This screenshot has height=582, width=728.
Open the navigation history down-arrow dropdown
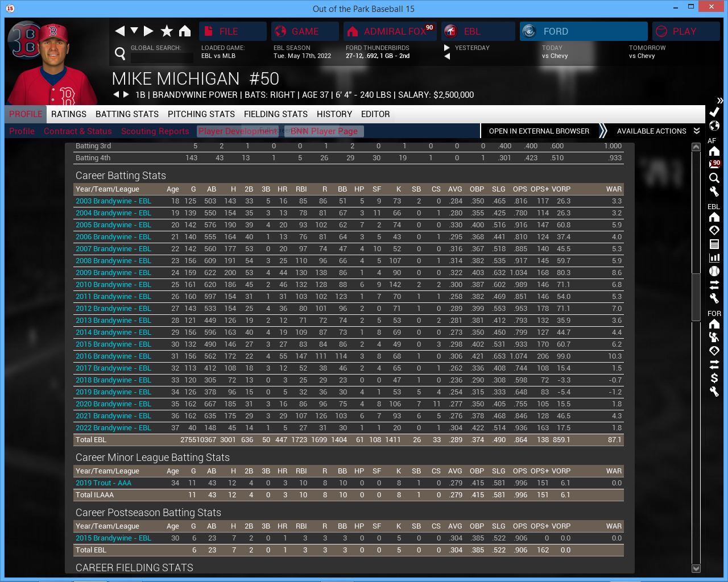(134, 31)
